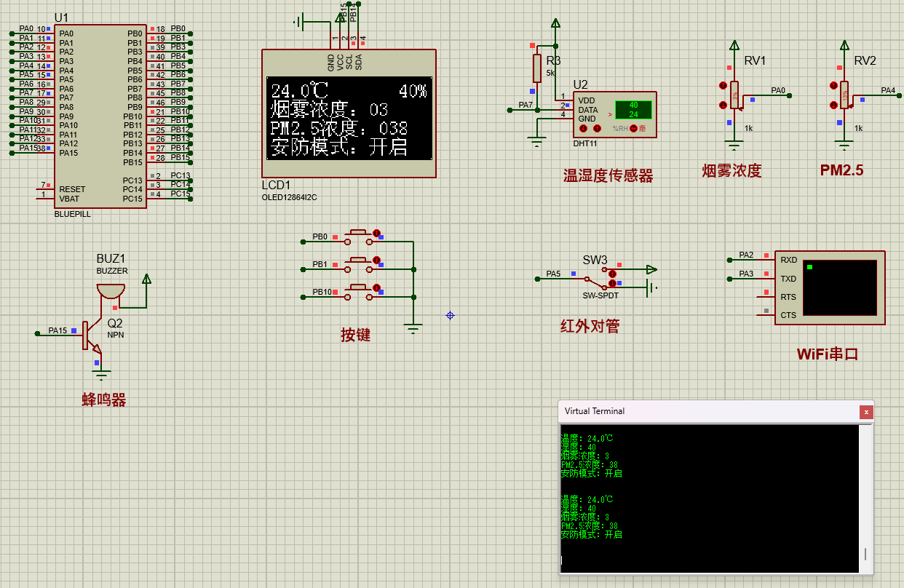904x588 pixels.
Task: Select the BUZ1 buzzer component
Action: [x=111, y=290]
